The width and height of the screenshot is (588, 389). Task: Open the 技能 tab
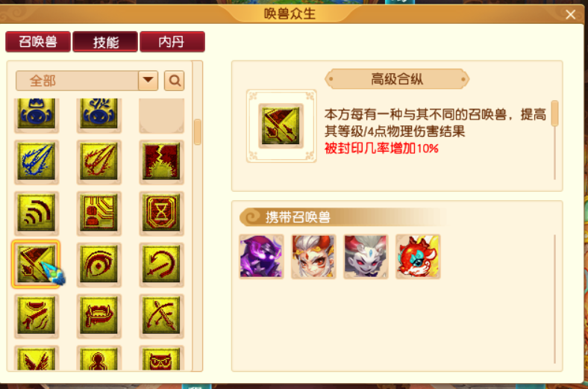coord(105,41)
